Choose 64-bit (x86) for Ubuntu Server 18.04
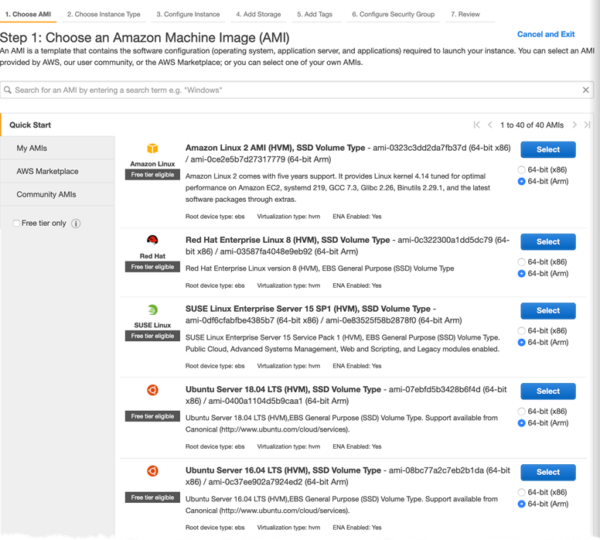Screen dimensions: 600x540 tap(521, 411)
